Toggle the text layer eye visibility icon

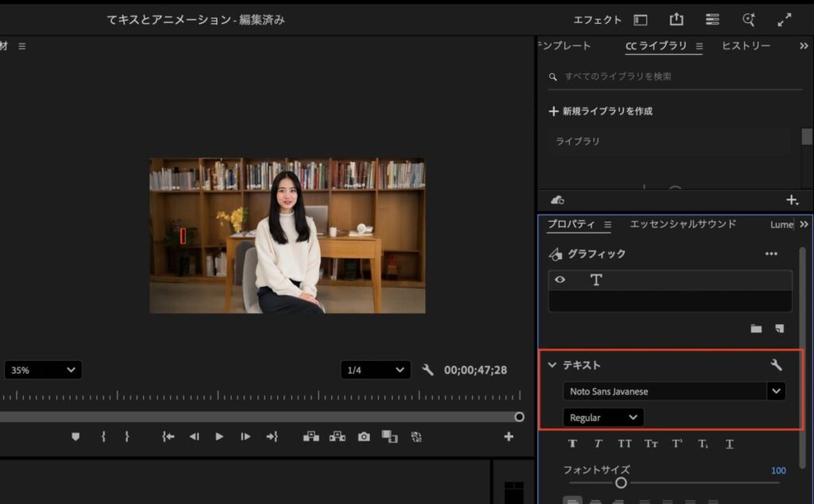pyautogui.click(x=560, y=280)
